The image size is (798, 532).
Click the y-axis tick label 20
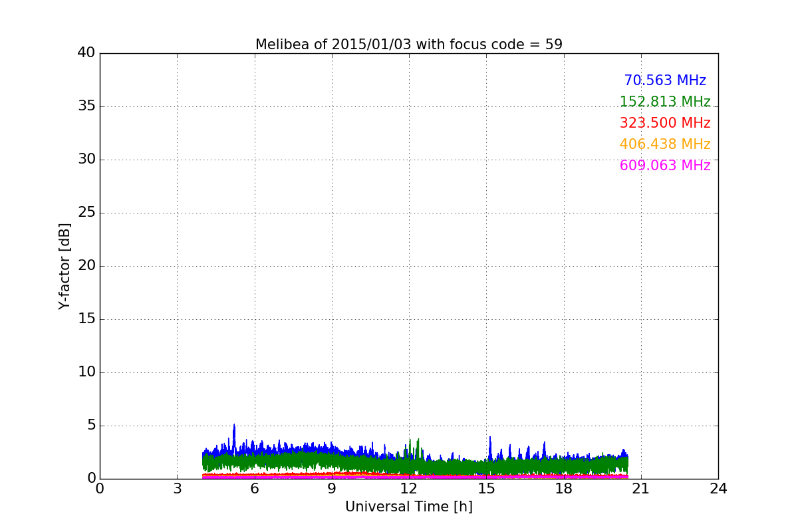point(86,266)
